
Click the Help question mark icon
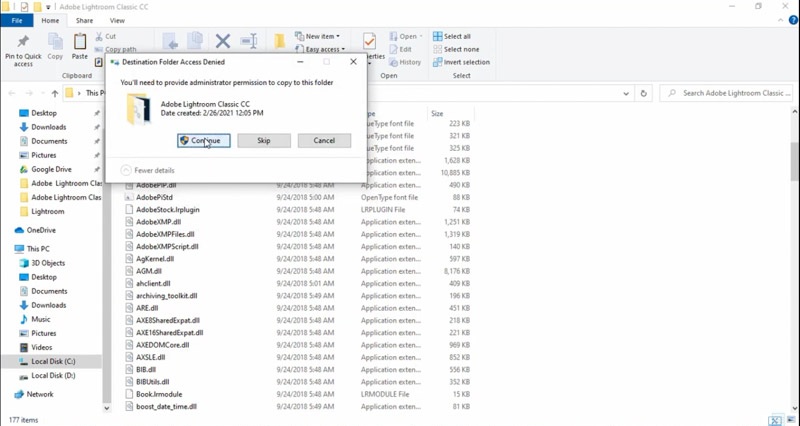pyautogui.click(x=794, y=20)
